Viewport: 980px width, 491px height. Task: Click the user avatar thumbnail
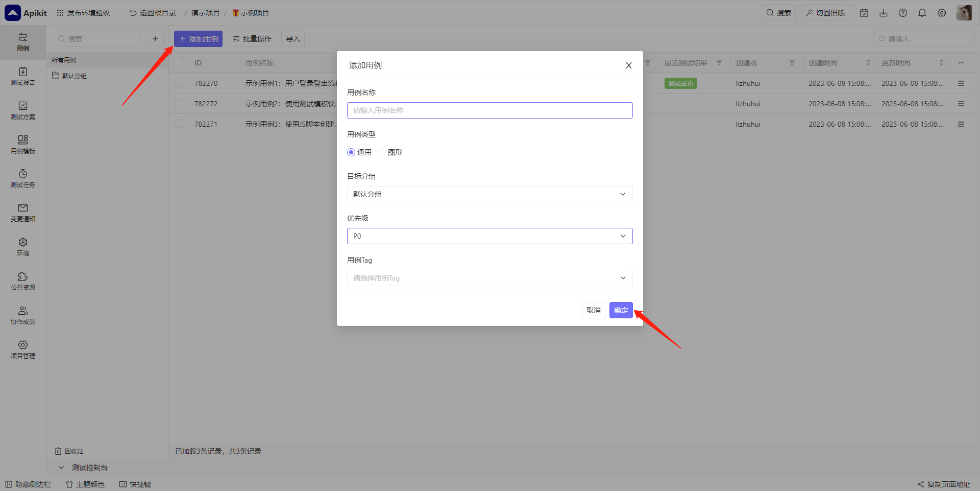[x=964, y=13]
